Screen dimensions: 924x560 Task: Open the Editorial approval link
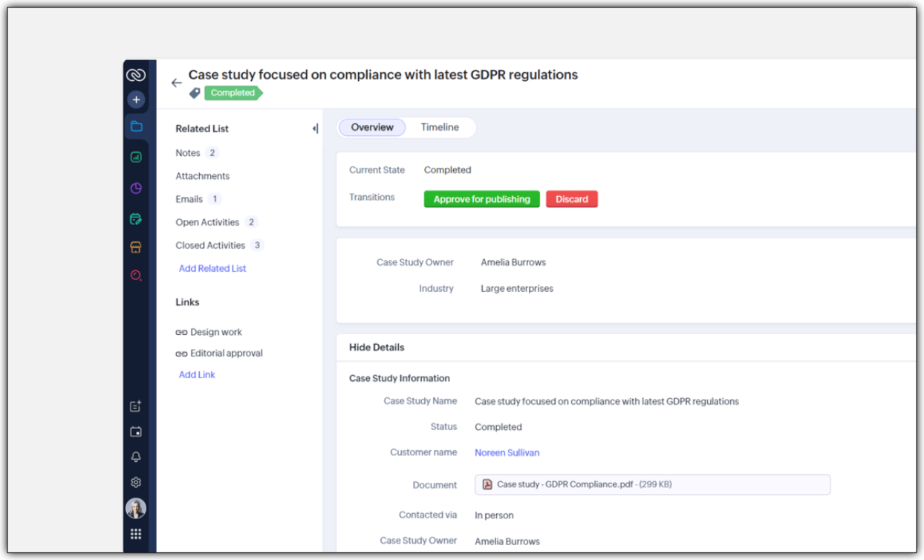point(227,353)
